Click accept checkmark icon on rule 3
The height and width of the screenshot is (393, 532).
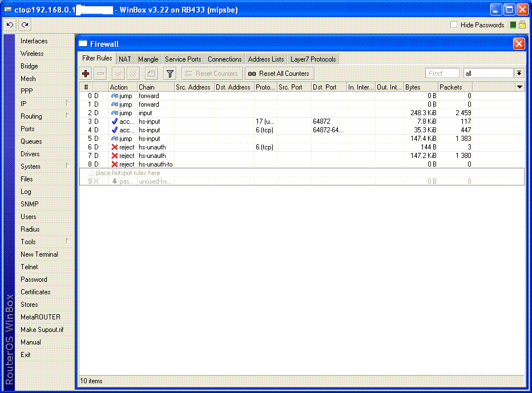[115, 121]
